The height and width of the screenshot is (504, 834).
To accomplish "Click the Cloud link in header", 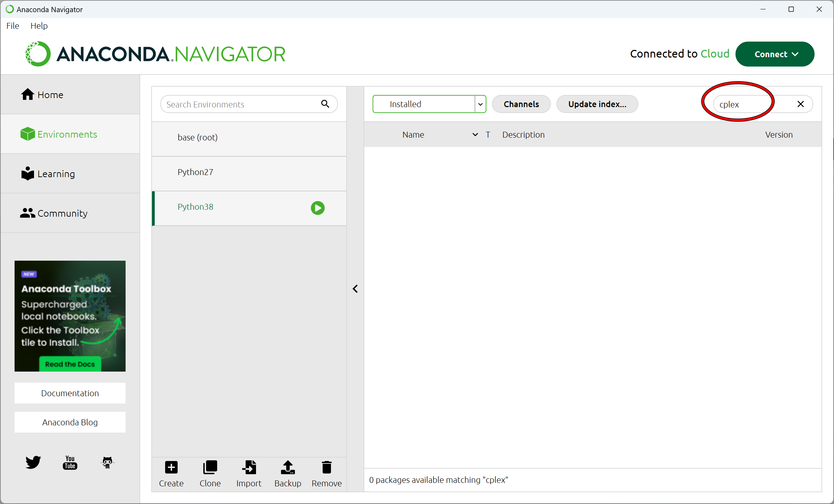I will point(715,54).
